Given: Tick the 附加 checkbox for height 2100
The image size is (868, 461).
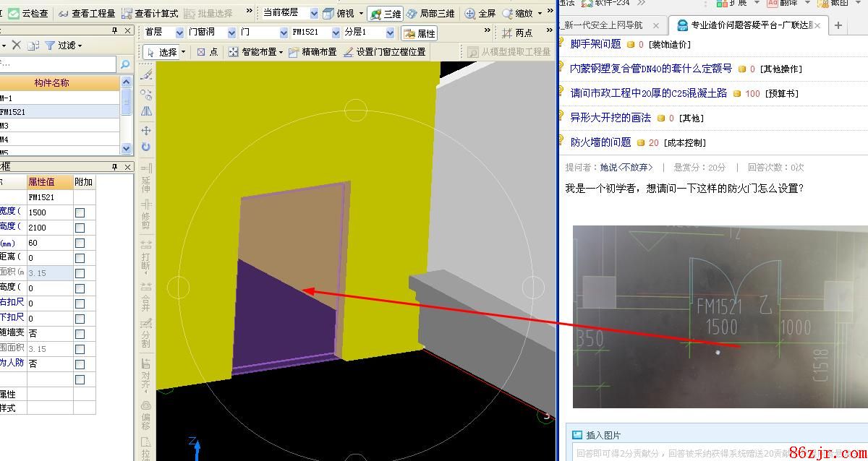Looking at the screenshot, I should point(80,228).
